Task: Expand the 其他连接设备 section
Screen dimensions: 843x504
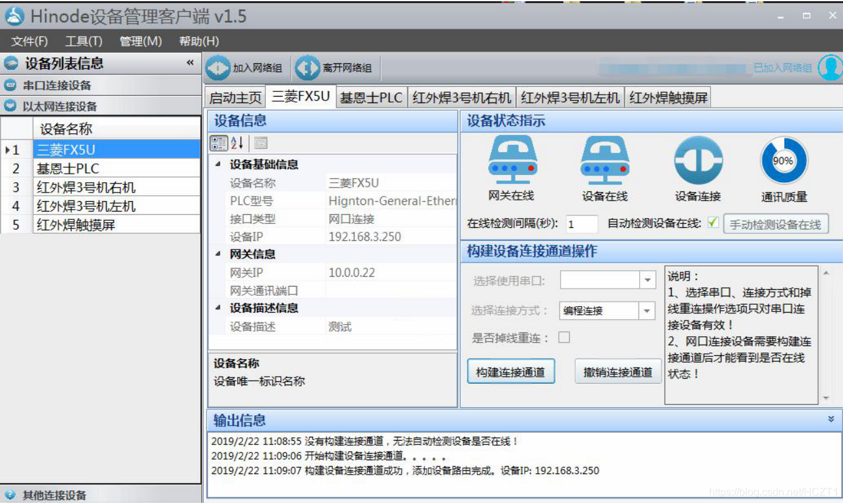Action: (101, 495)
